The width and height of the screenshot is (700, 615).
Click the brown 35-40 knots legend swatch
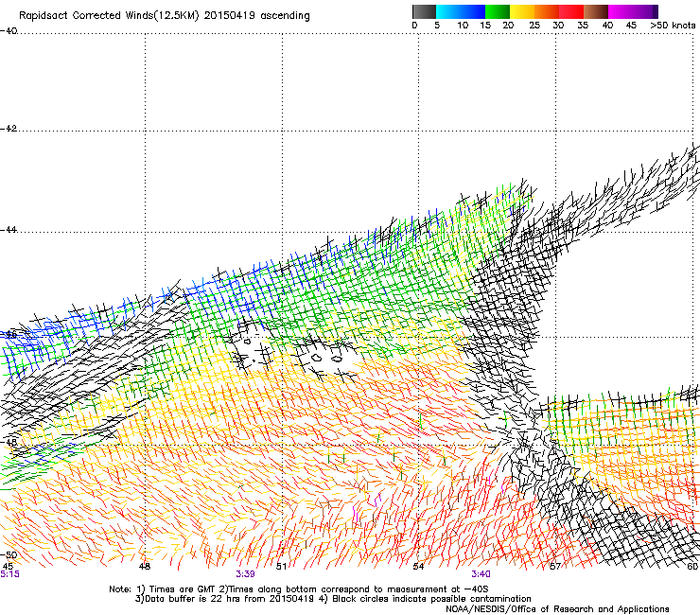coord(596,11)
